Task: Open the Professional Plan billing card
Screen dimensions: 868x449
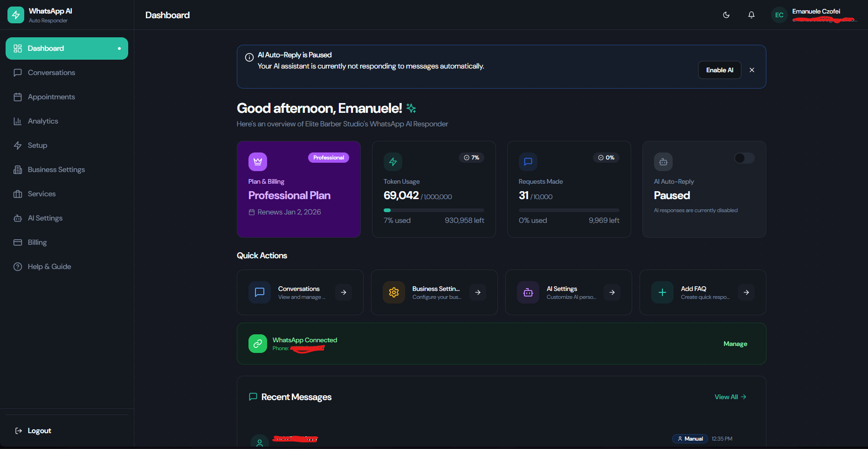Action: 299,189
